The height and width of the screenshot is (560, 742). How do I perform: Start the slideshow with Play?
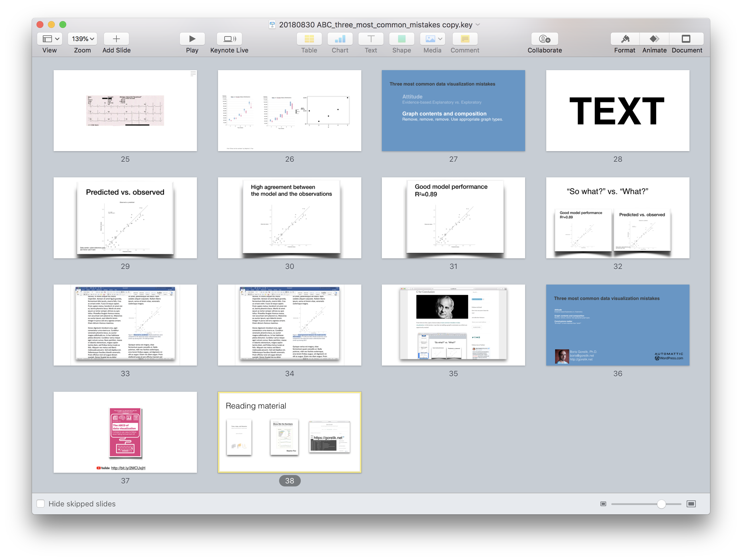tap(192, 39)
